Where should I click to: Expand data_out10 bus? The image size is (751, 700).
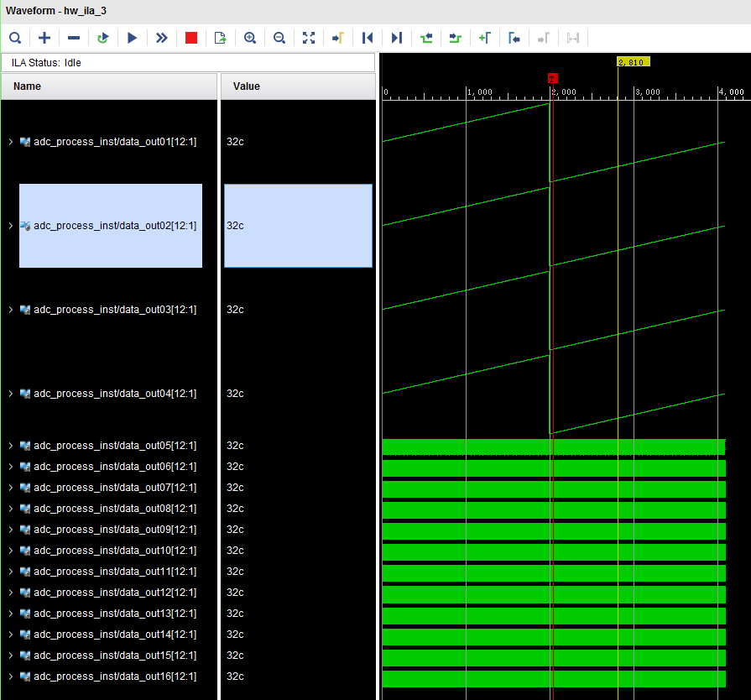tap(11, 551)
